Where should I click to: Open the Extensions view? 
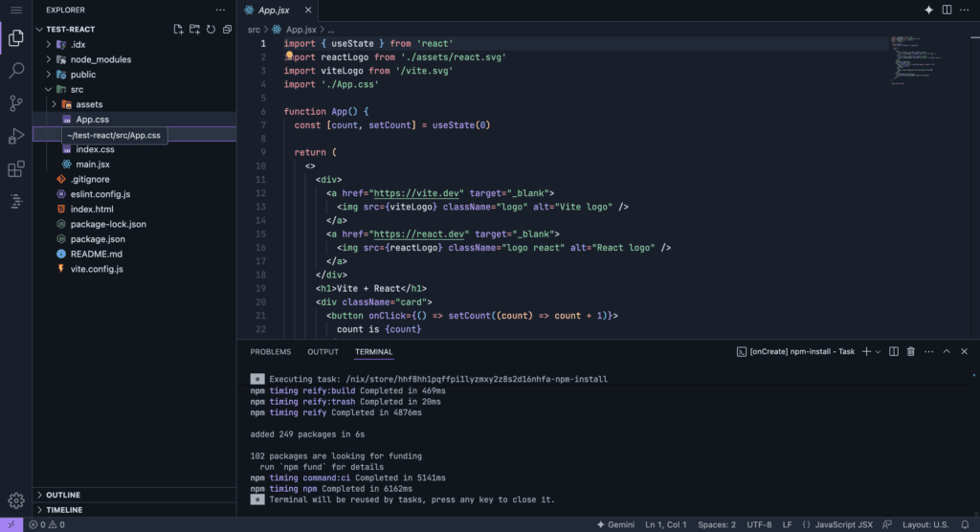[x=16, y=168]
